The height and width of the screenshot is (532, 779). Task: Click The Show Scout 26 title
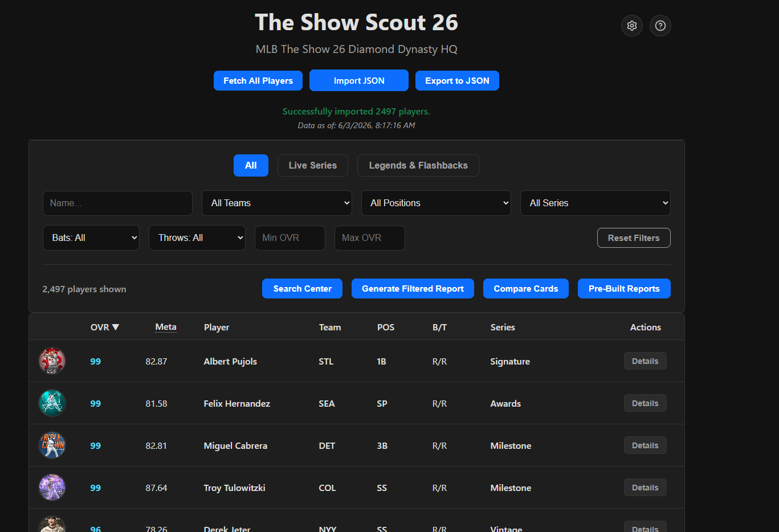(x=356, y=22)
